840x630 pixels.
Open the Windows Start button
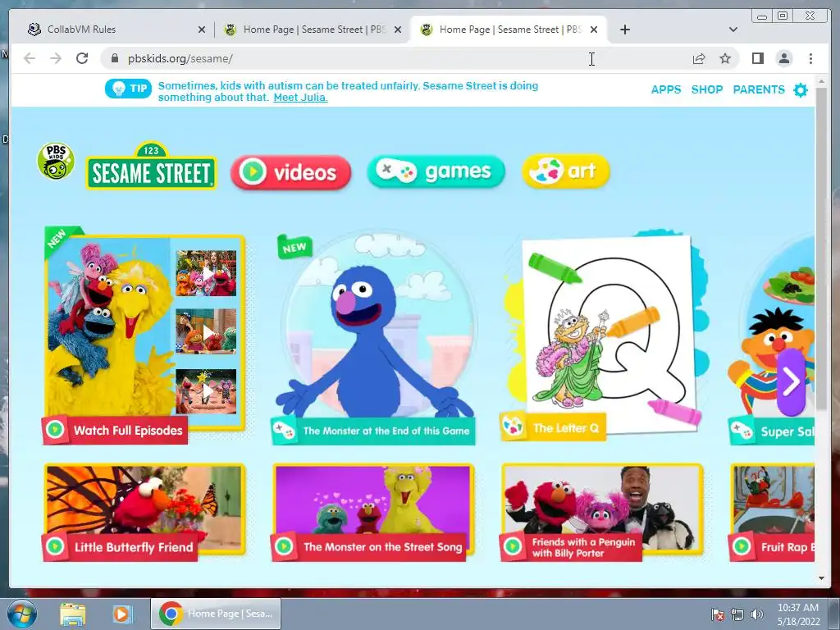(21, 614)
